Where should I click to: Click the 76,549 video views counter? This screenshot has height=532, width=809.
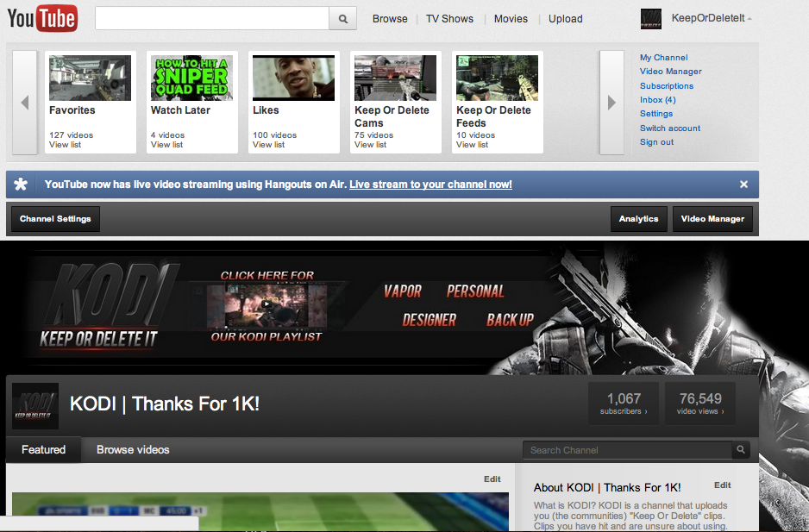[x=700, y=404]
